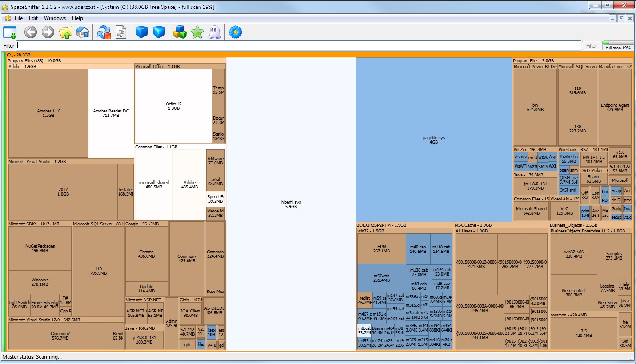Click the BOEXIR2SP2RTM - 1.9GB header

pos(404,225)
